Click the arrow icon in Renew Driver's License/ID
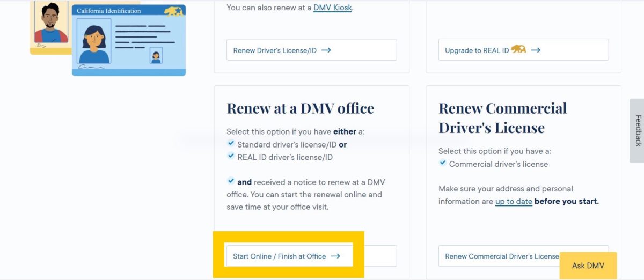644x280 pixels. tap(326, 50)
